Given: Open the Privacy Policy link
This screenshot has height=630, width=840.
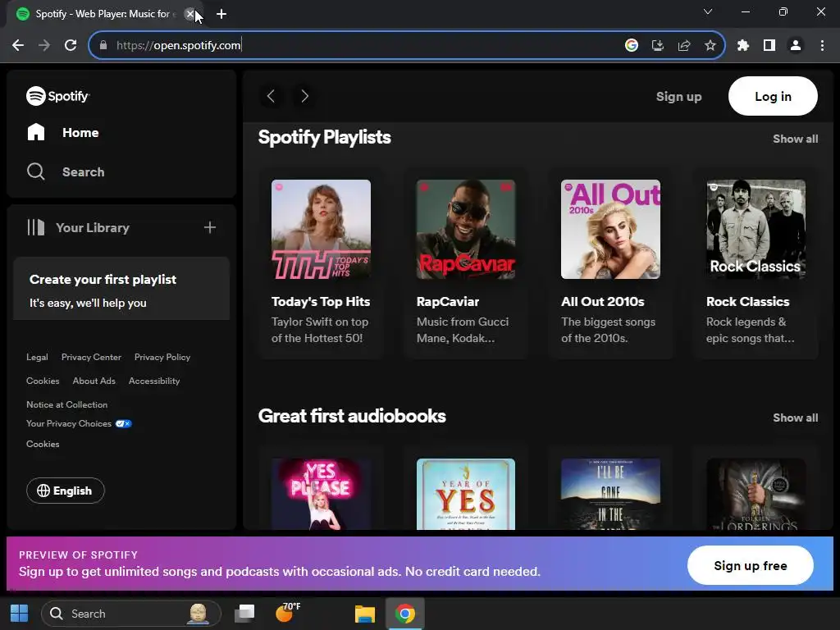Looking at the screenshot, I should (x=162, y=358).
